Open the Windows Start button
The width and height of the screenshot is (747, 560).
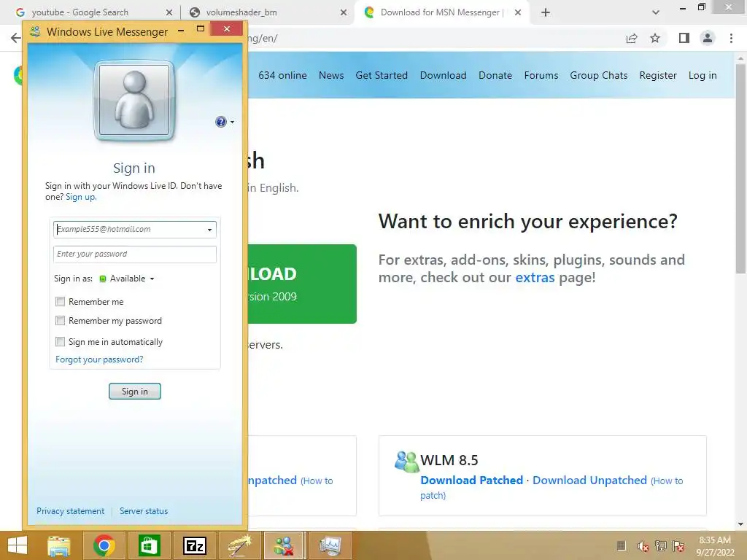coord(18,545)
